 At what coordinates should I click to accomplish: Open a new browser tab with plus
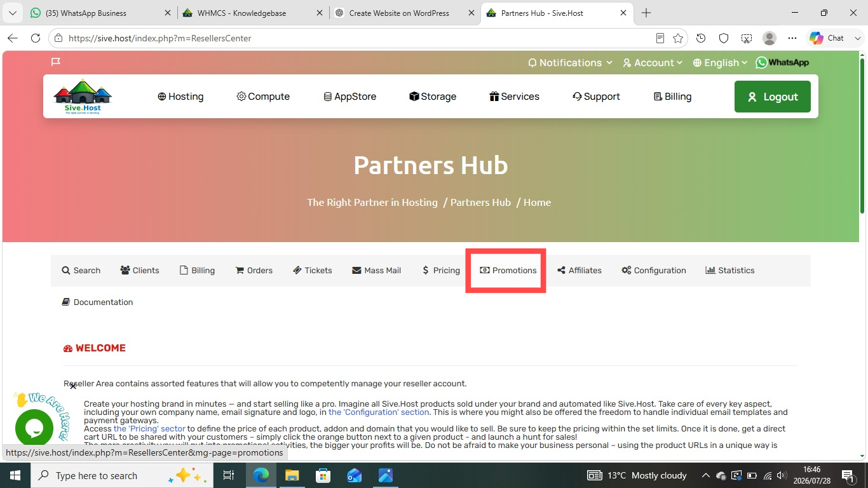646,13
